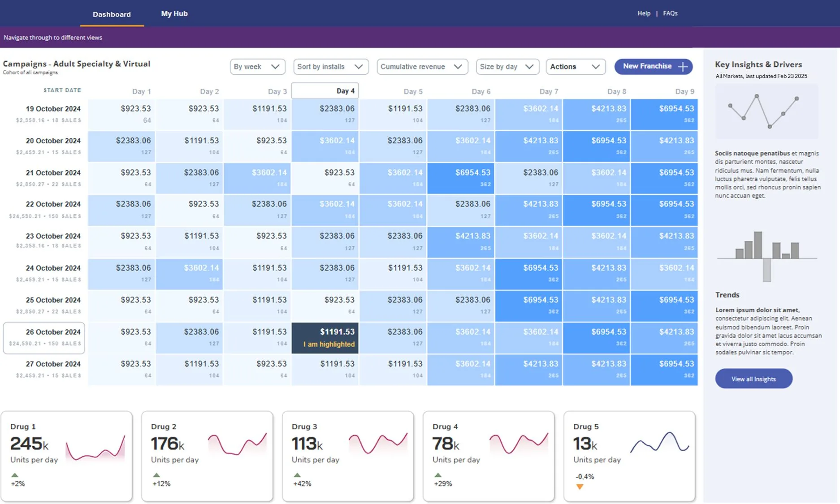The image size is (840, 504).
Task: Open the Drug 3 card with 113k units
Action: (348, 456)
